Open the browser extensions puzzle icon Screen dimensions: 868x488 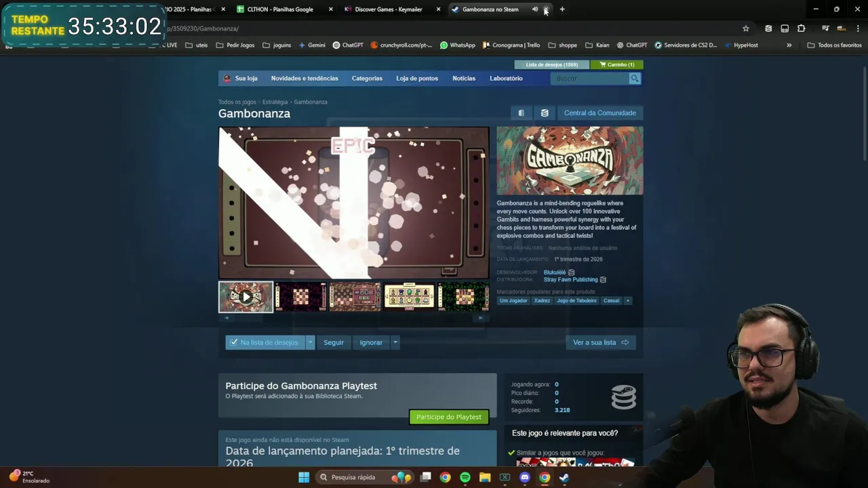click(802, 28)
